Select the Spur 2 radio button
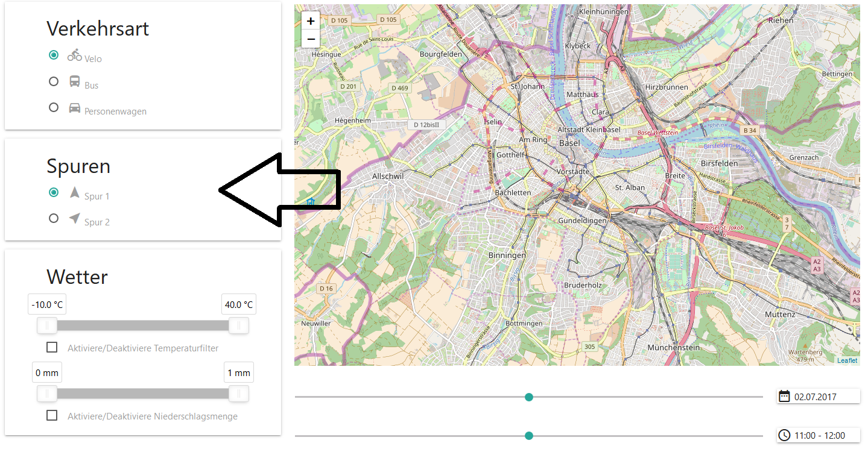Screen dimensions: 868x449 [x=54, y=218]
